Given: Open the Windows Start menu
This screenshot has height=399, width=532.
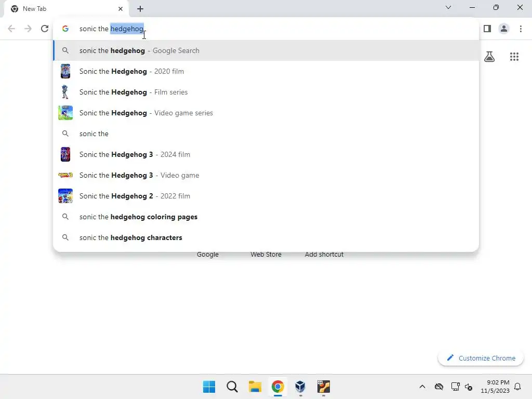Looking at the screenshot, I should (209, 387).
